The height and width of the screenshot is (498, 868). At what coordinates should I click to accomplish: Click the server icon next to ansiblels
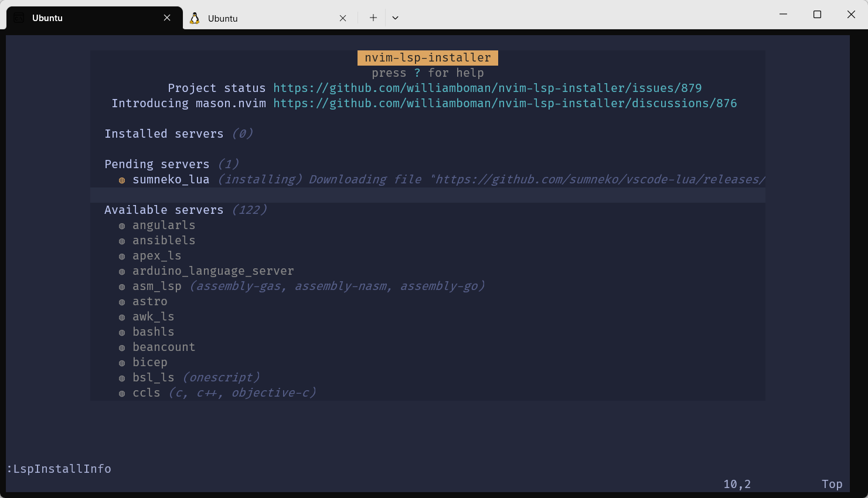pos(121,240)
